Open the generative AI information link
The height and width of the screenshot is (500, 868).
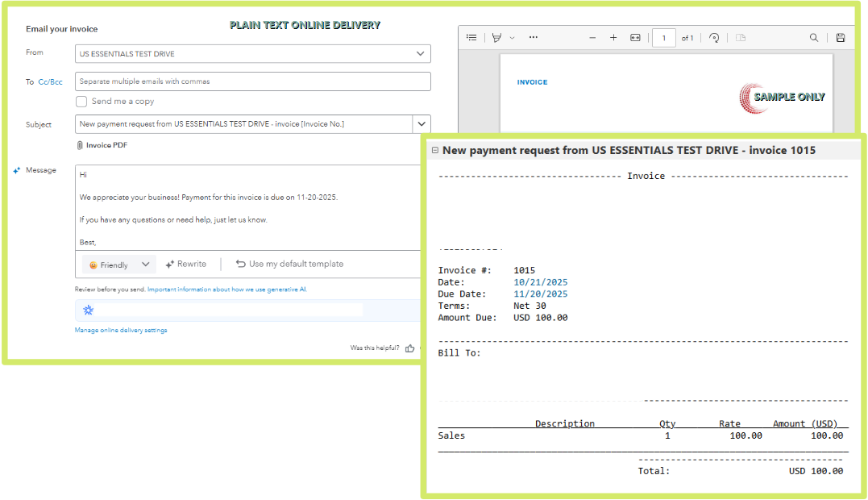(227, 290)
